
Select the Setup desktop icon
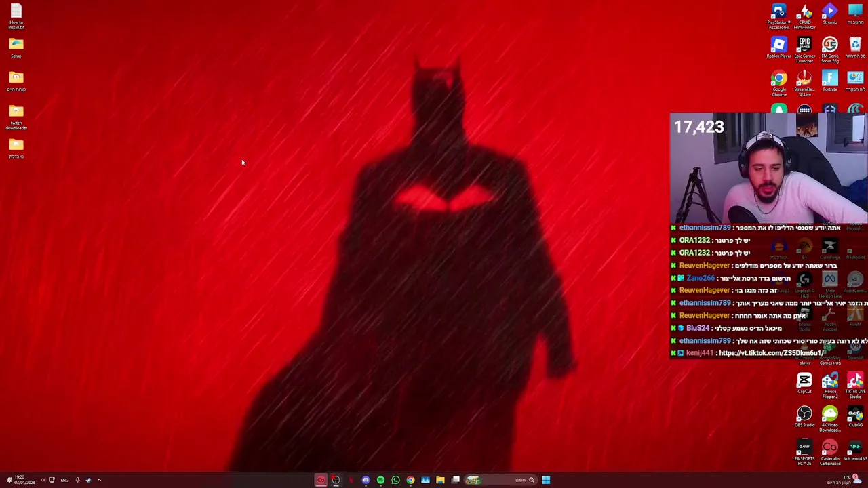tap(16, 48)
